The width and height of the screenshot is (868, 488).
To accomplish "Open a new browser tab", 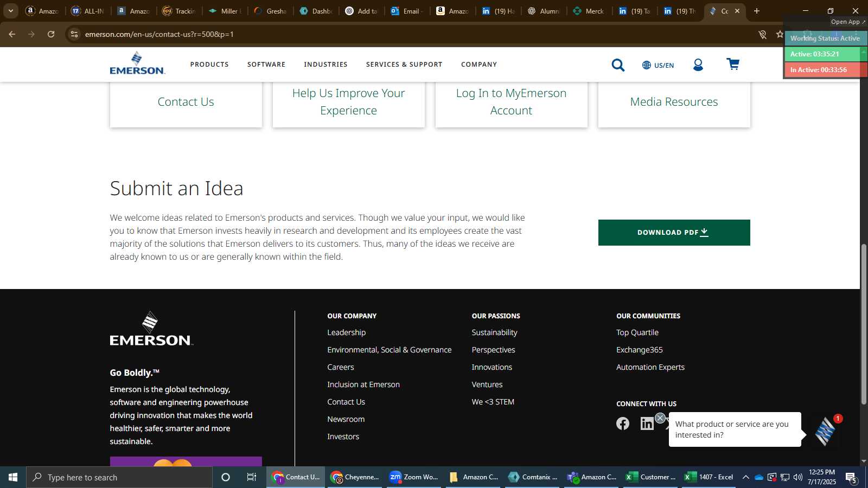I will tap(757, 11).
